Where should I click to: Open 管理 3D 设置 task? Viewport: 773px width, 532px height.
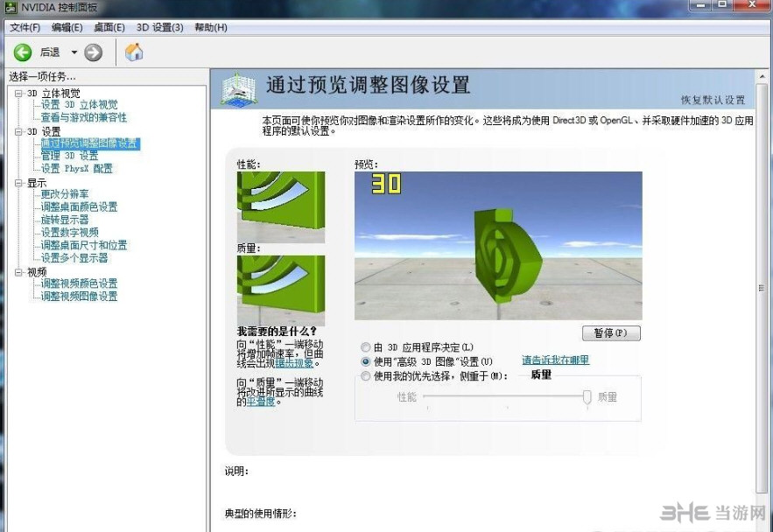tap(69, 156)
